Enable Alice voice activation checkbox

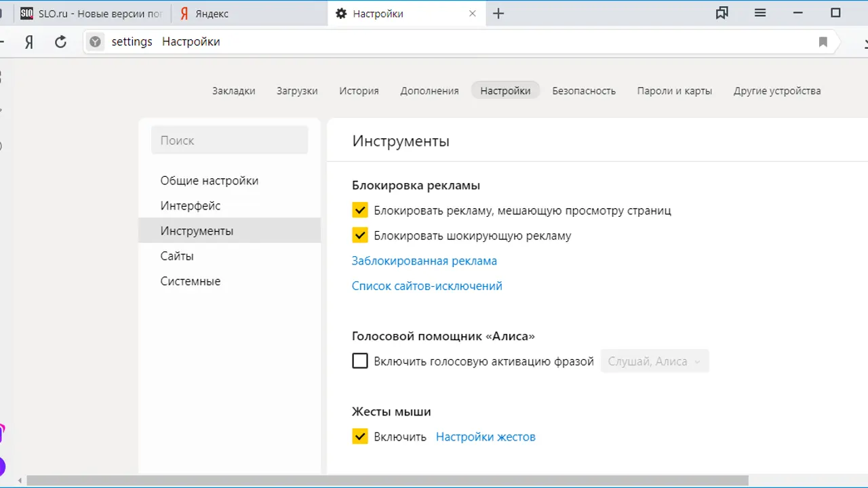(x=360, y=361)
